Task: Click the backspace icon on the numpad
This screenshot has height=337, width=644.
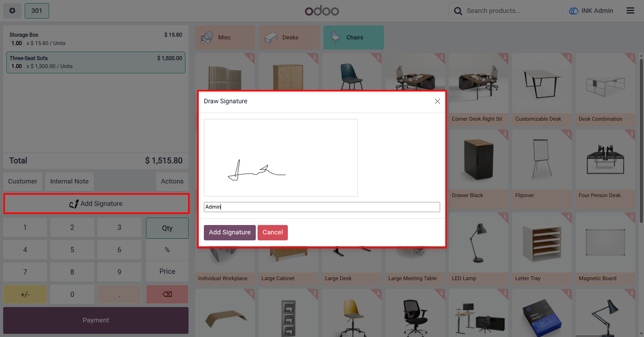Action: (x=167, y=294)
